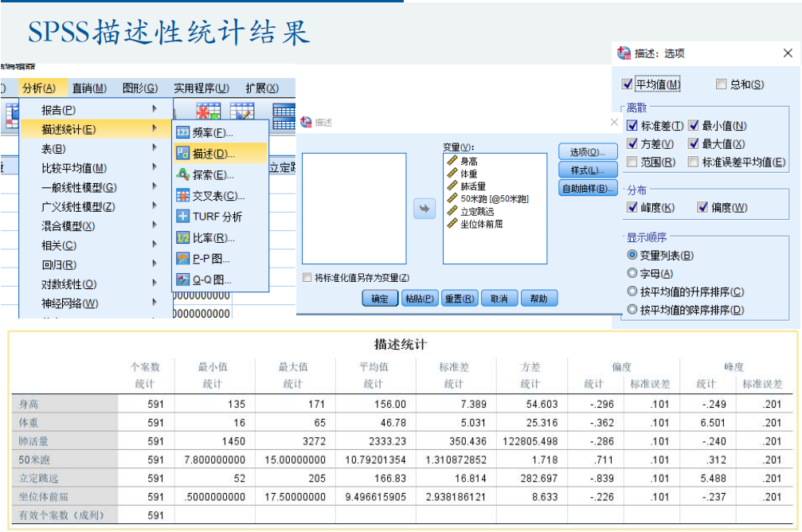
Task: Click the TURF 分析 plus icon
Action: 182,217
